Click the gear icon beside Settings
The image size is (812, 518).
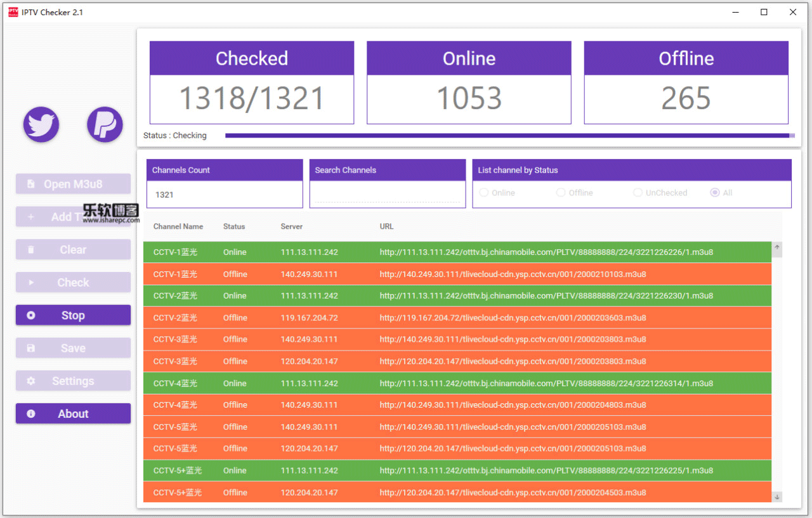pyautogui.click(x=31, y=381)
